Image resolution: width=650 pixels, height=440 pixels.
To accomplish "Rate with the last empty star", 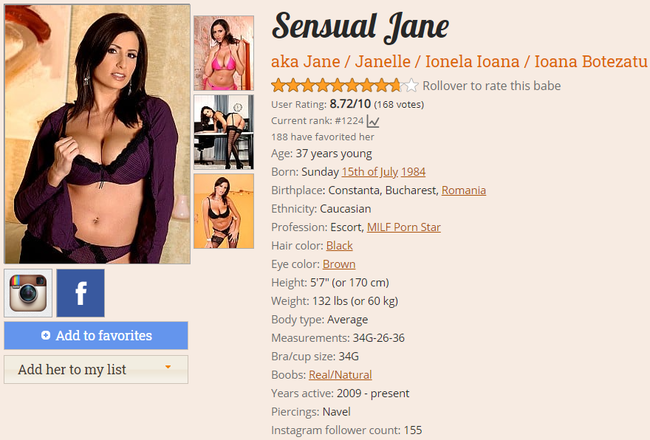I will tap(411, 85).
